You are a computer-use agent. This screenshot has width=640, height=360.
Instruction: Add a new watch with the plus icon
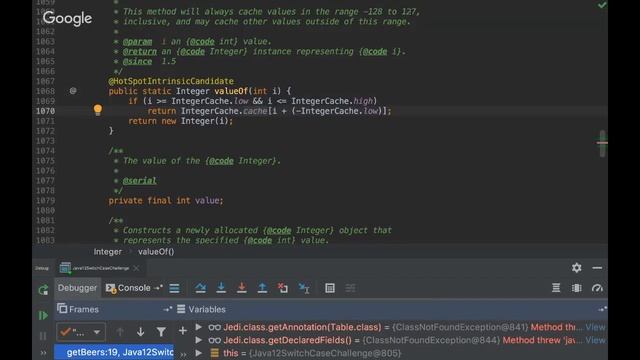[183, 331]
